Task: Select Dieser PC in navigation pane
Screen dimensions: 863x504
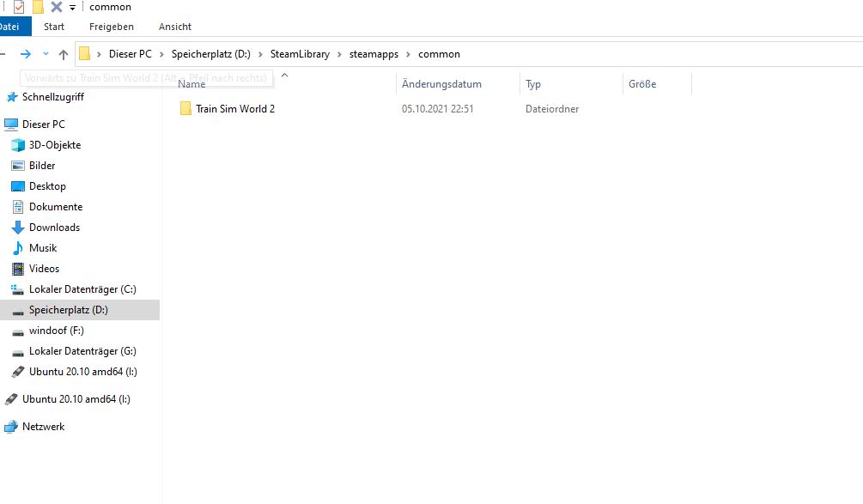Action: [44, 124]
